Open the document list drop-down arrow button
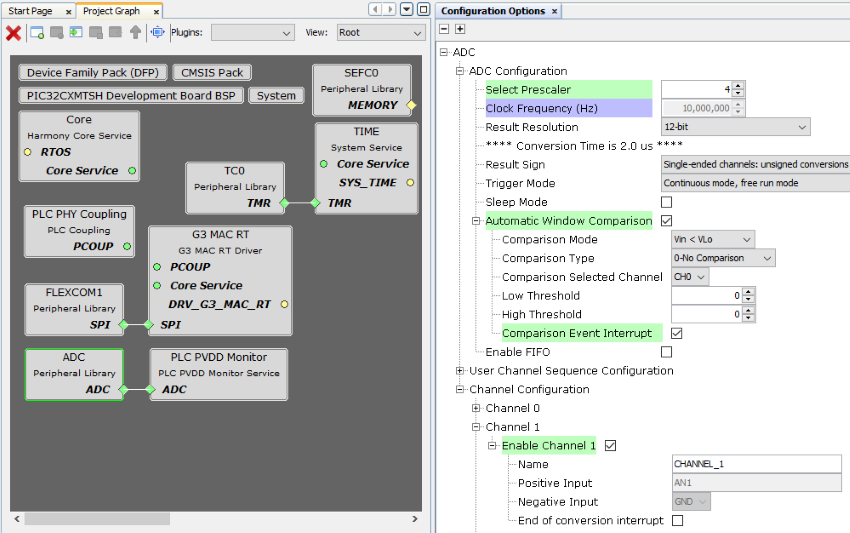 click(407, 9)
